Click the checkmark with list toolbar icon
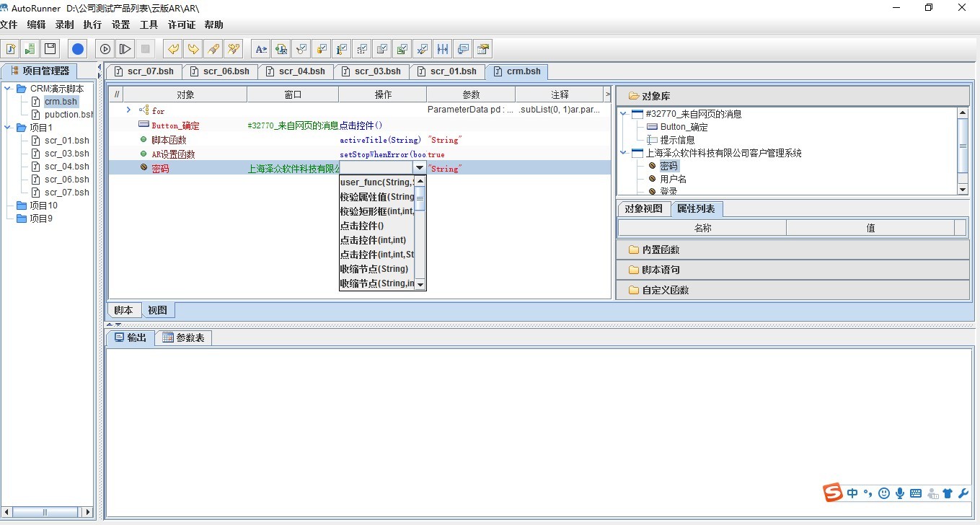This screenshot has height=525, width=980. click(x=382, y=49)
